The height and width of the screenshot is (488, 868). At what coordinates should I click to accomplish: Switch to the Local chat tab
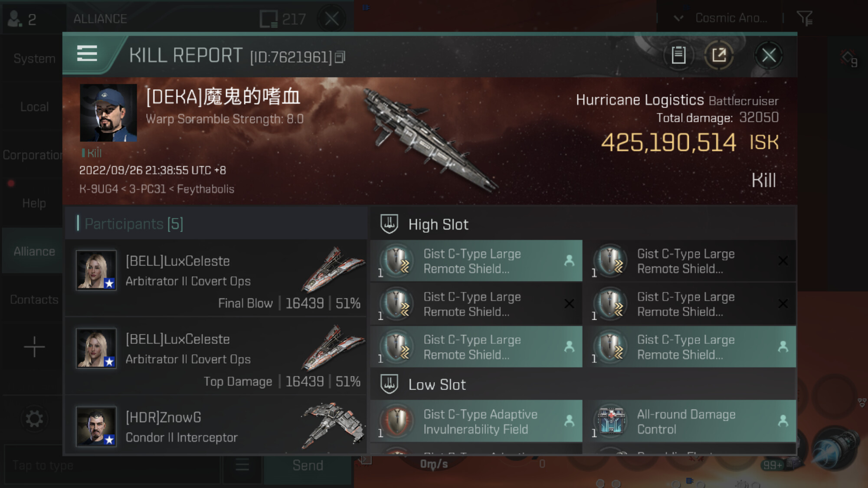click(x=34, y=107)
